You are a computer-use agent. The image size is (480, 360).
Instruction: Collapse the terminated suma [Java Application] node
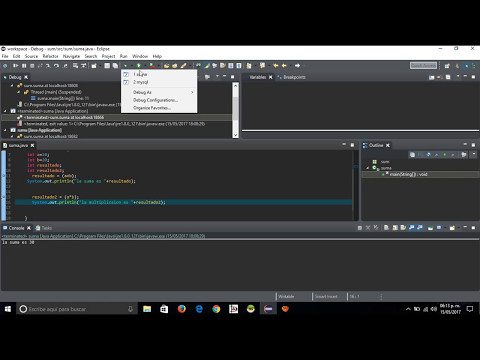5,111
